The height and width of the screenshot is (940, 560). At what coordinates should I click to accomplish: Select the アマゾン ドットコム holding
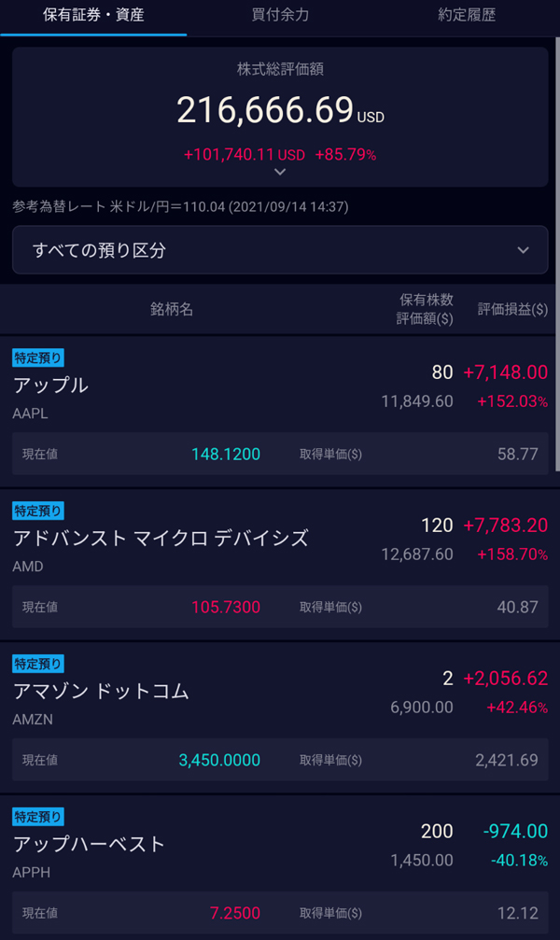(101, 691)
